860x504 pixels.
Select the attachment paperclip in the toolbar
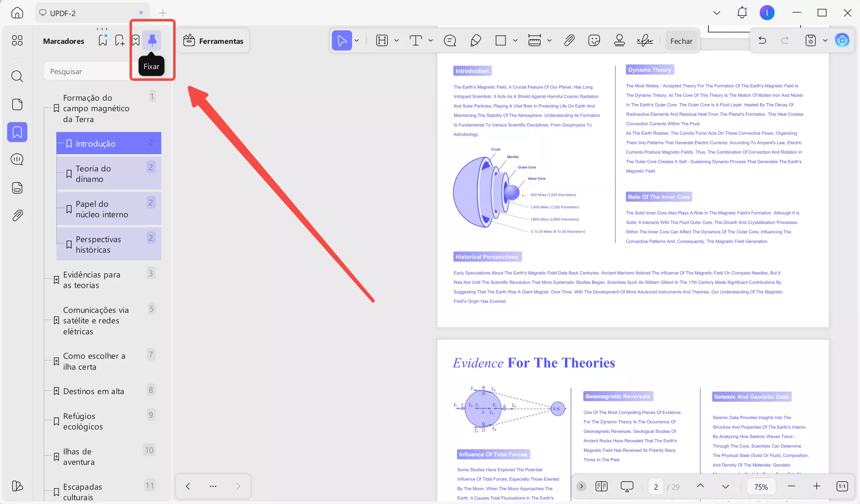pyautogui.click(x=569, y=40)
